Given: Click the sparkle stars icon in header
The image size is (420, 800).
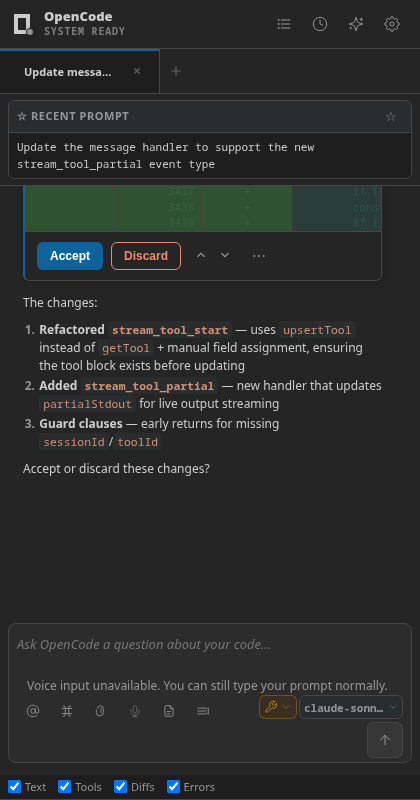Looking at the screenshot, I should point(356,24).
